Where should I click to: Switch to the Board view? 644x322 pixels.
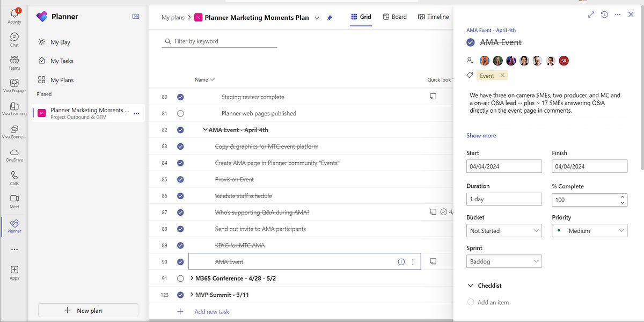pos(394,17)
